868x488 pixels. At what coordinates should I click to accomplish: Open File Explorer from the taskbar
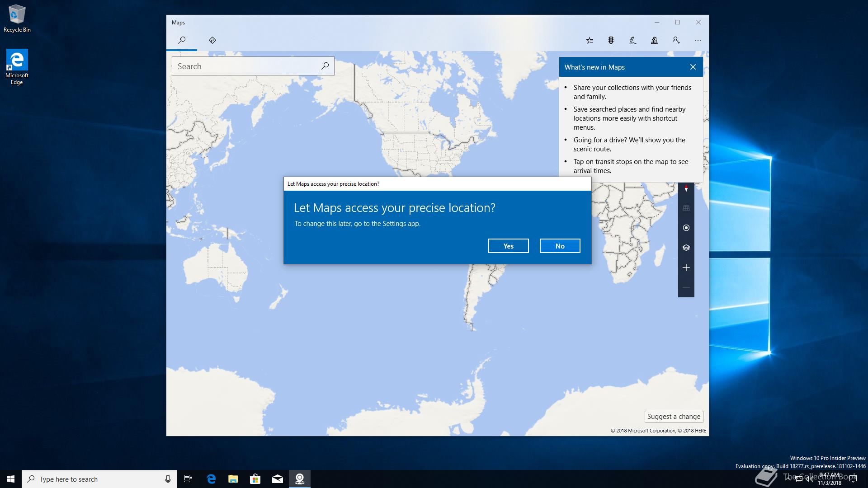pyautogui.click(x=233, y=479)
